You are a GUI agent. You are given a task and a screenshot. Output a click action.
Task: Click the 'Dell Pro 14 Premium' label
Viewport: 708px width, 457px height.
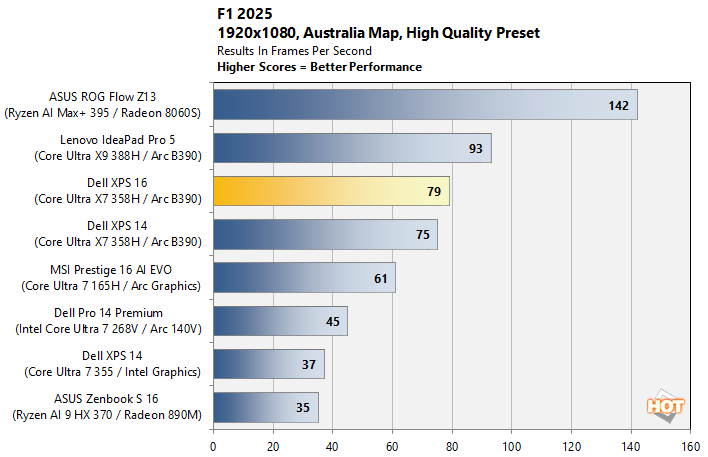pyautogui.click(x=108, y=313)
